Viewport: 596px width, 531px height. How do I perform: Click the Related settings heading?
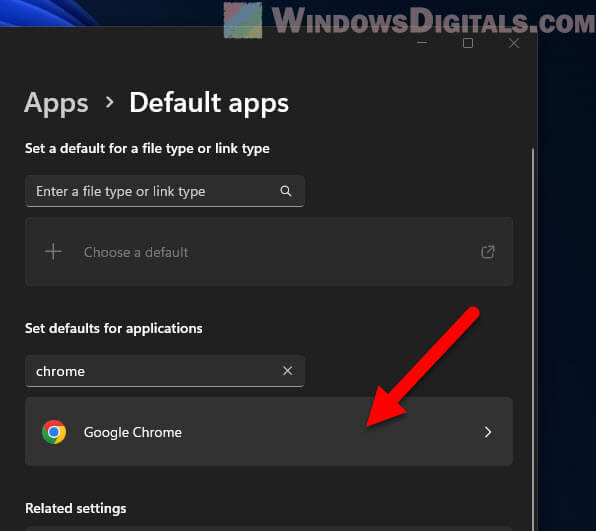click(76, 508)
